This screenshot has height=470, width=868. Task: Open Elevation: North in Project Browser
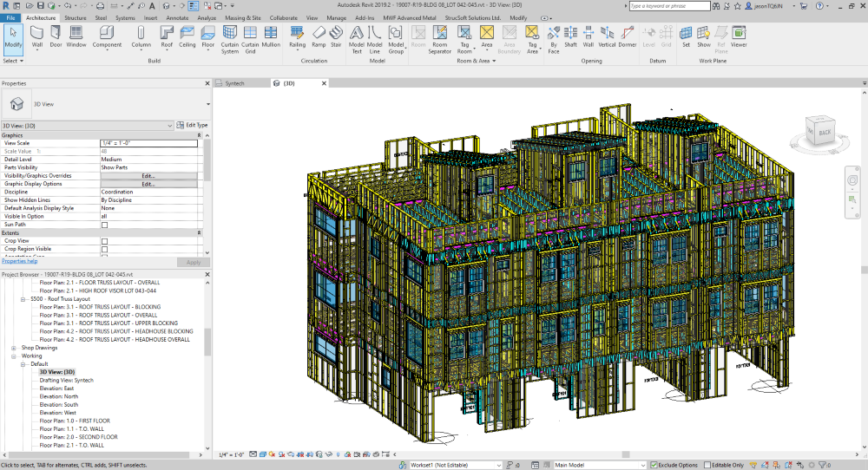click(x=59, y=396)
